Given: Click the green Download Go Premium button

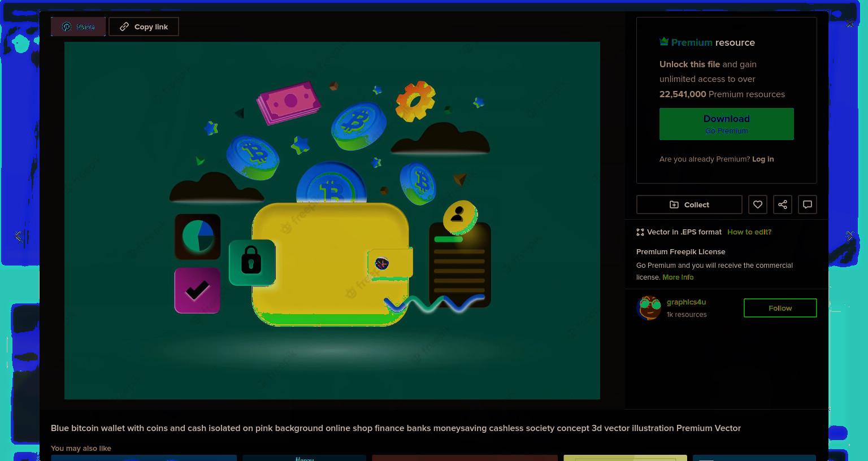Looking at the screenshot, I should click(726, 124).
